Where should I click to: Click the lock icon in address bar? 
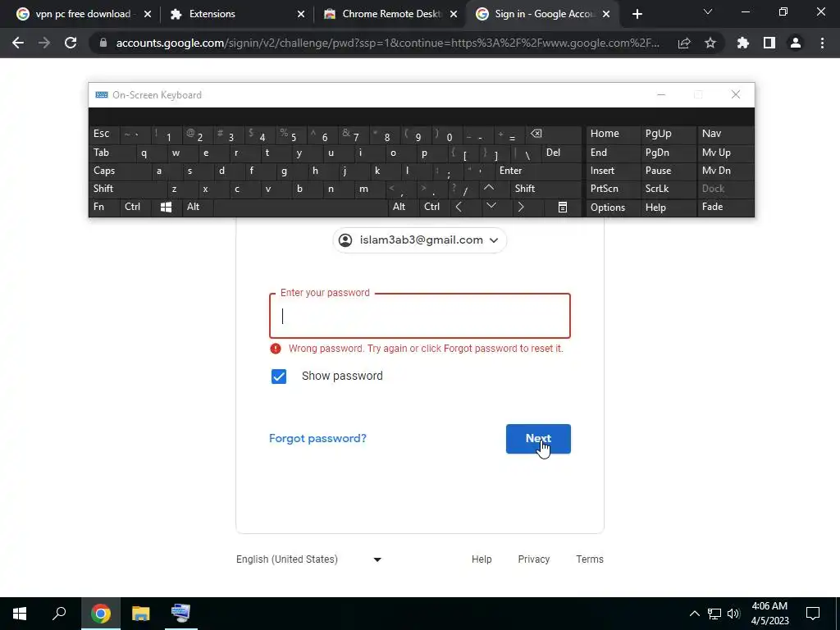(103, 43)
